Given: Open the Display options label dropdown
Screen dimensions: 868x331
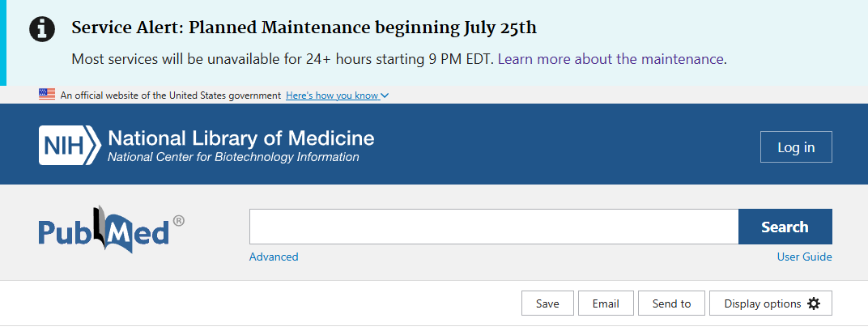Looking at the screenshot, I should point(762,303).
